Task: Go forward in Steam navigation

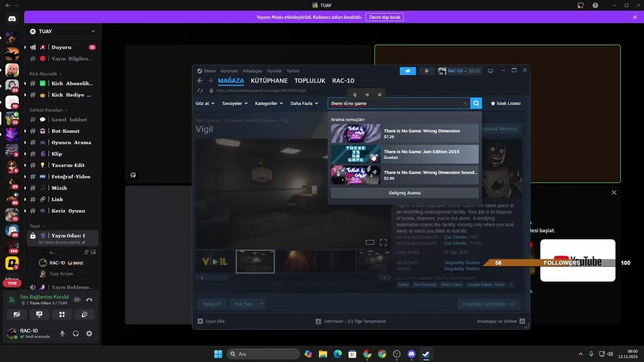Action: coord(210,80)
